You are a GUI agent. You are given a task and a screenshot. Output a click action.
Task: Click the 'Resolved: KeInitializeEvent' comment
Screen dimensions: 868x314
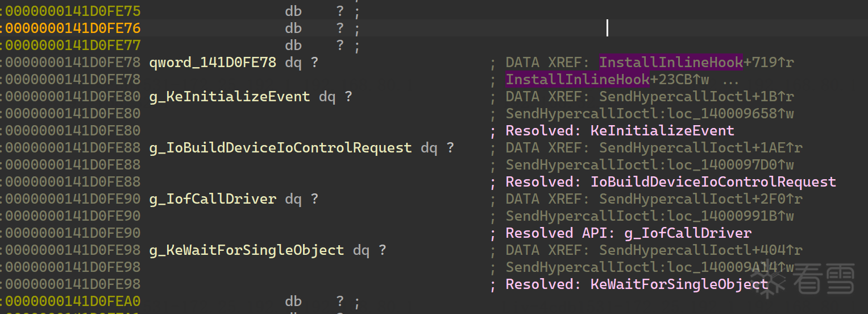[x=620, y=131]
